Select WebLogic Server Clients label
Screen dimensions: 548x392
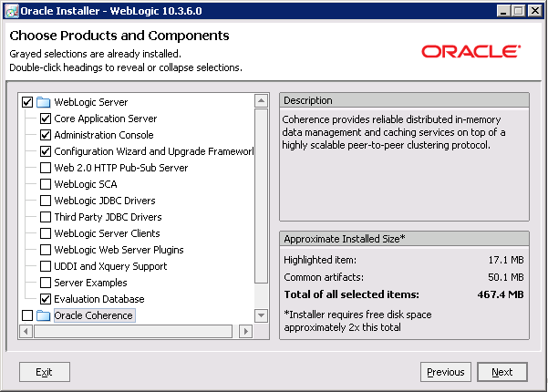coord(107,233)
